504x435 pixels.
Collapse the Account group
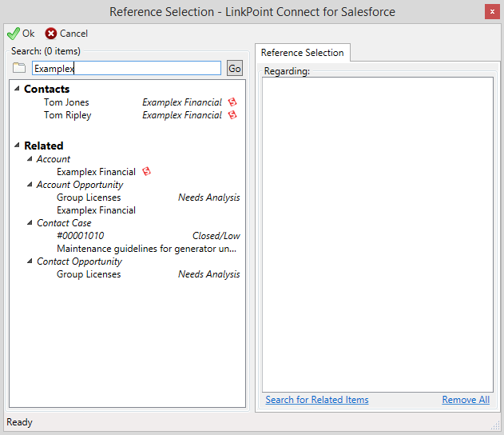[30, 158]
